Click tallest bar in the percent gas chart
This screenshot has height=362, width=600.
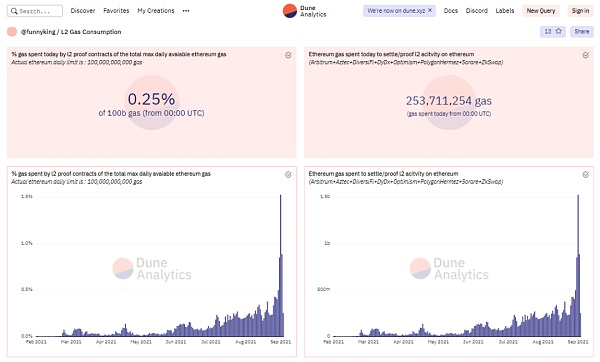coord(280,266)
